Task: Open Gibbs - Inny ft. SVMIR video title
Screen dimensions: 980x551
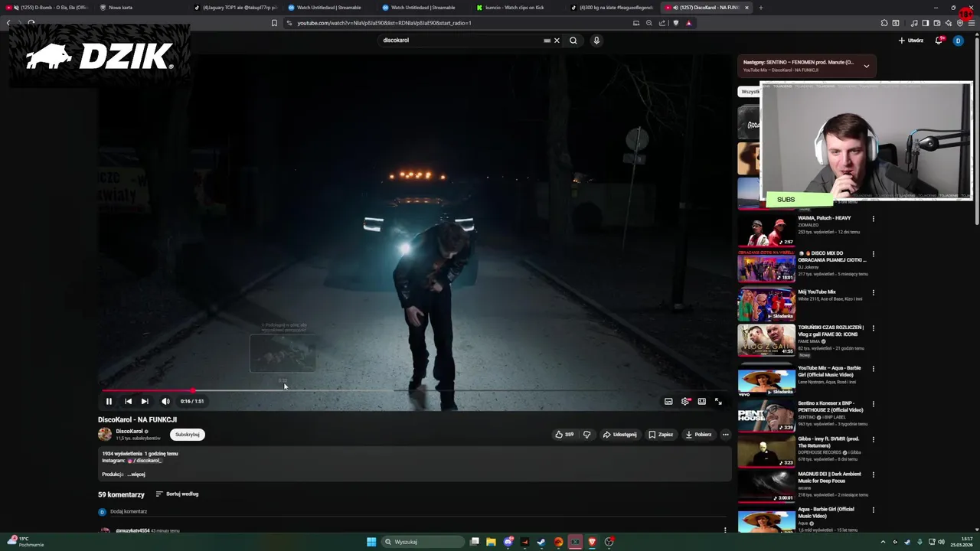Action: 828,442
